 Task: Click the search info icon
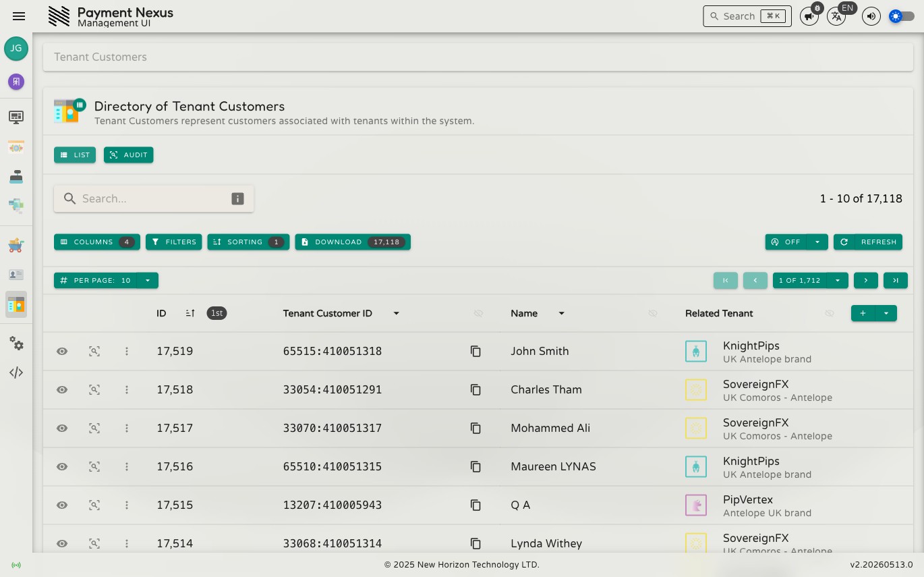pos(237,198)
